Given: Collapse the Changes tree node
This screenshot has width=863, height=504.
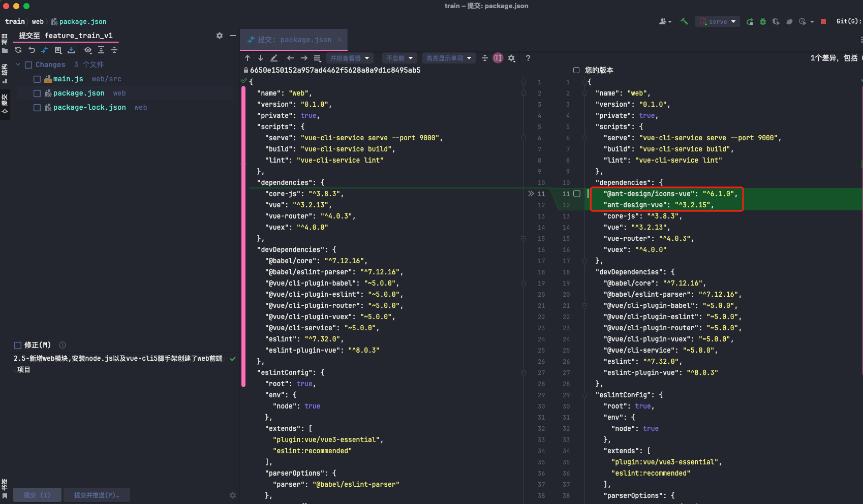Looking at the screenshot, I should (18, 65).
